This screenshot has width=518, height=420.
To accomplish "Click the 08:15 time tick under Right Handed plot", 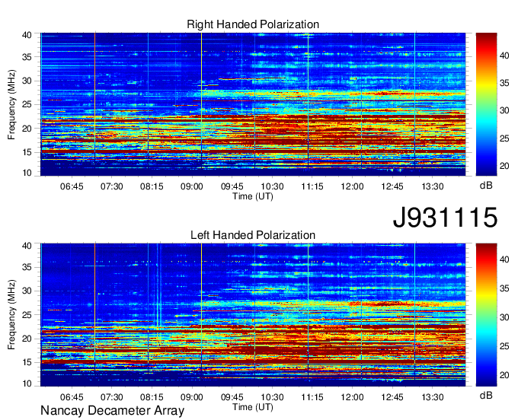I will pos(152,186).
